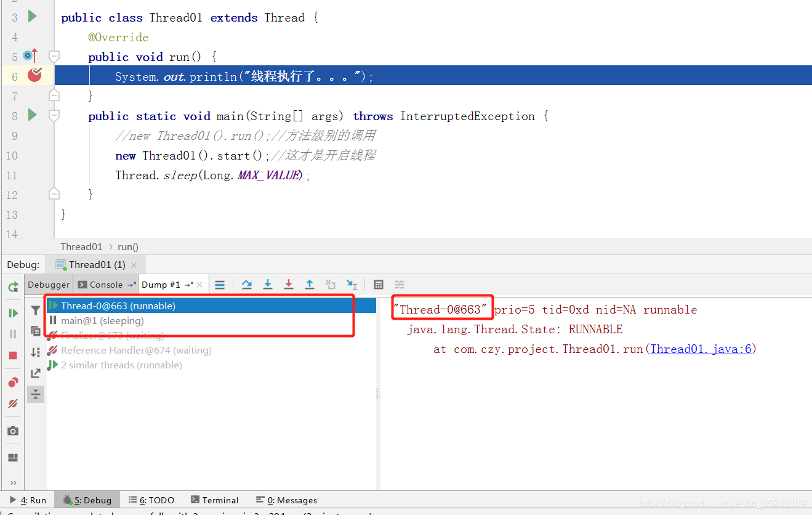
Task: Remove the breakpoint at the println statement
Action: coord(34,75)
